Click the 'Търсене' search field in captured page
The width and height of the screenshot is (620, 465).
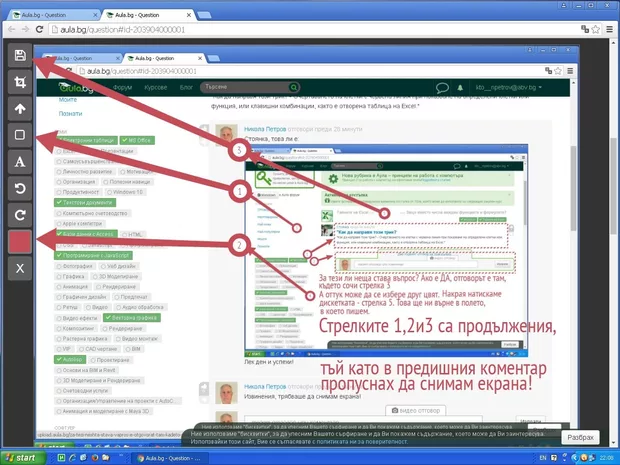245,87
